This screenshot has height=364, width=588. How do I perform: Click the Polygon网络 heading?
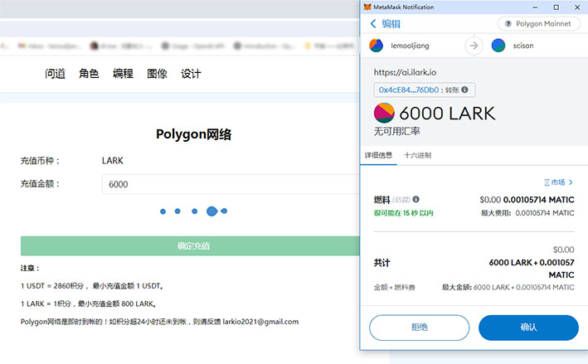point(193,134)
